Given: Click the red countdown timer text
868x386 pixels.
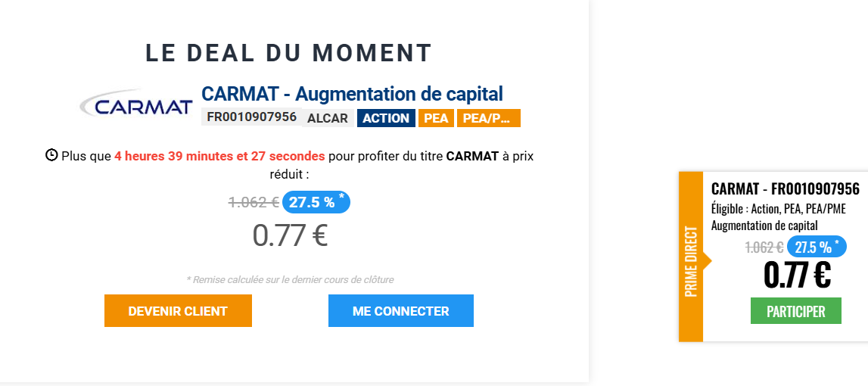Looking at the screenshot, I should click(219, 156).
